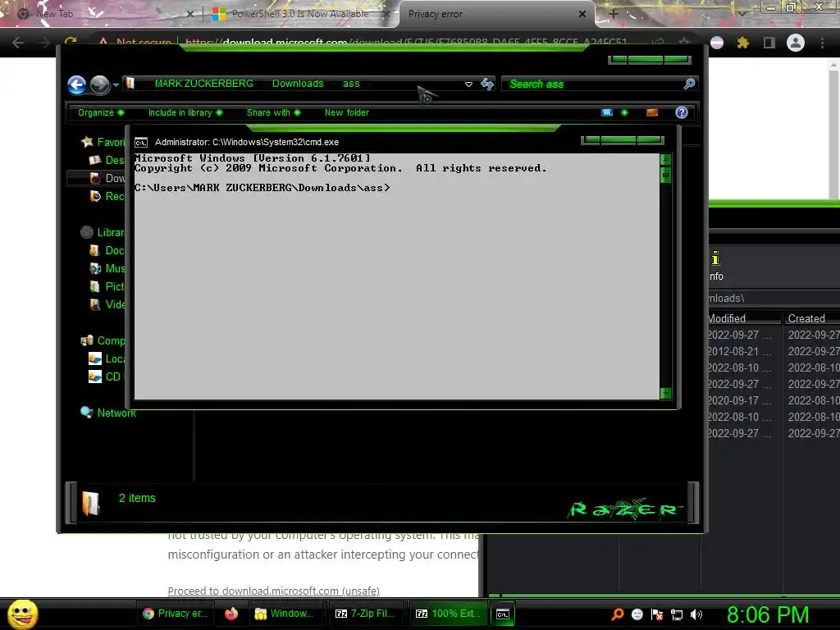Click the magnifier icon in Search ass box

[689, 84]
